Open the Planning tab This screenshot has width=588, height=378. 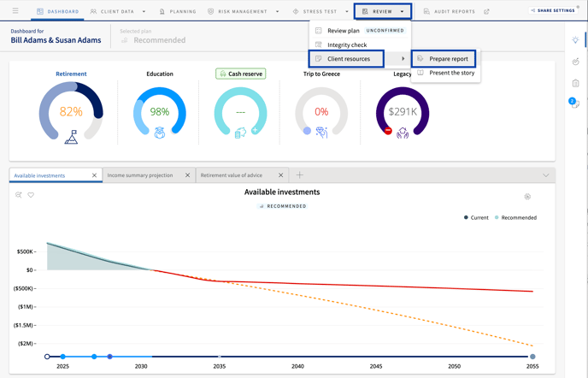click(178, 11)
